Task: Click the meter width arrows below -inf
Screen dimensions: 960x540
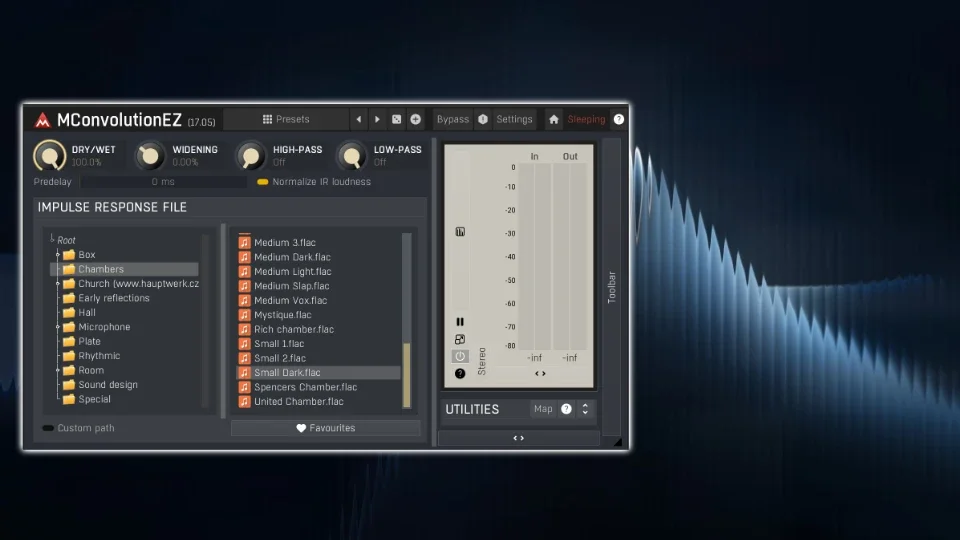Action: click(540, 373)
